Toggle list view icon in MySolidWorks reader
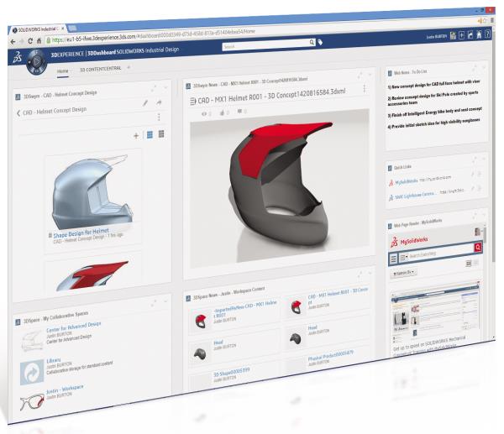 pos(469,264)
